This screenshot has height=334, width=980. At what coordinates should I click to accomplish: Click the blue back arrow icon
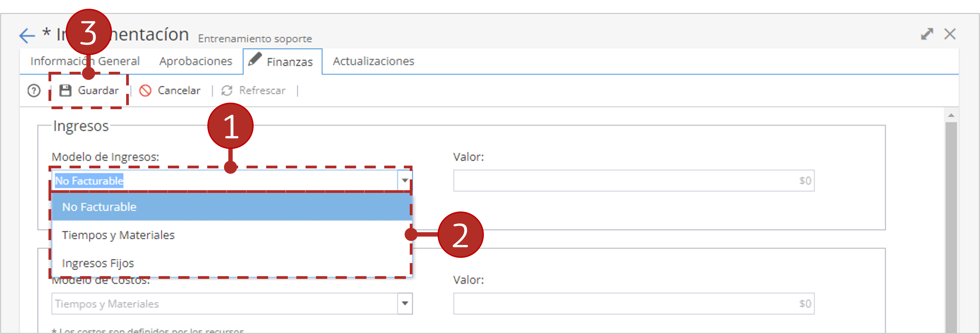pyautogui.click(x=27, y=36)
